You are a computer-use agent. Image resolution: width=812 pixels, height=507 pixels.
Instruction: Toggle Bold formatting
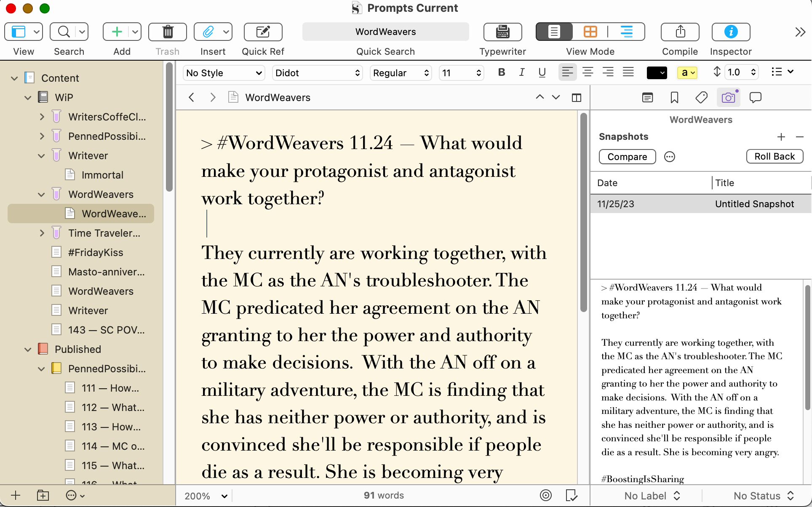pos(501,72)
